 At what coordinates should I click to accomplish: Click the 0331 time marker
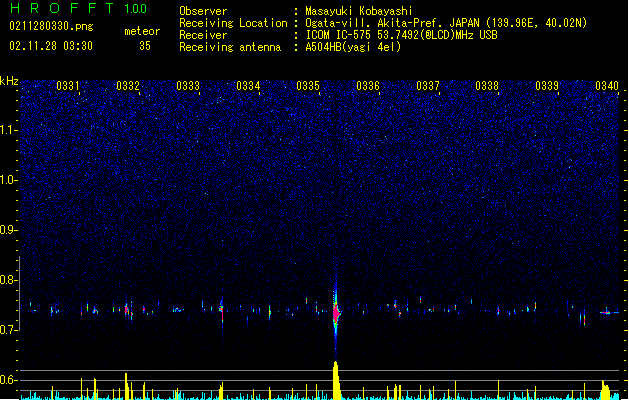[68, 86]
